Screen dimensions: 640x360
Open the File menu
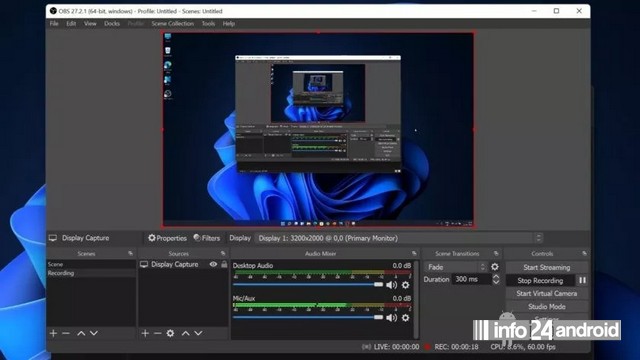click(x=54, y=24)
